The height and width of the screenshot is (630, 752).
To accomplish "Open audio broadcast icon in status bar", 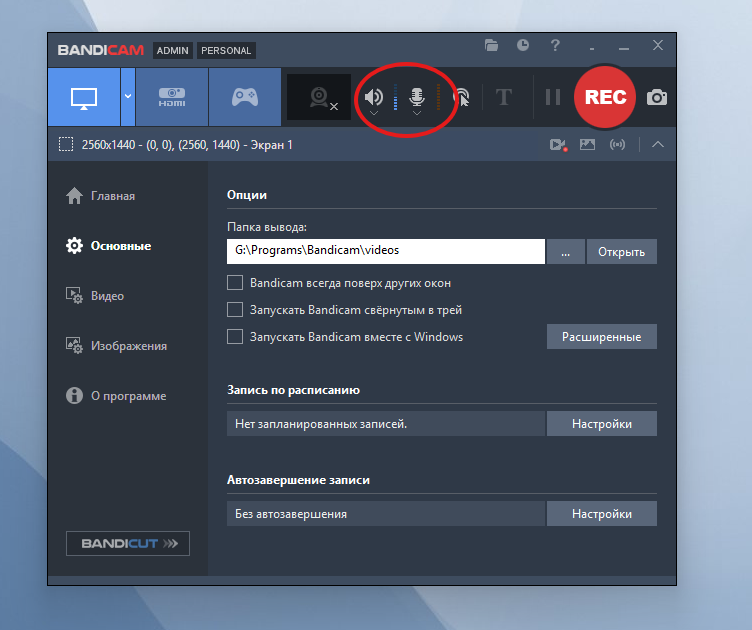I will [617, 144].
